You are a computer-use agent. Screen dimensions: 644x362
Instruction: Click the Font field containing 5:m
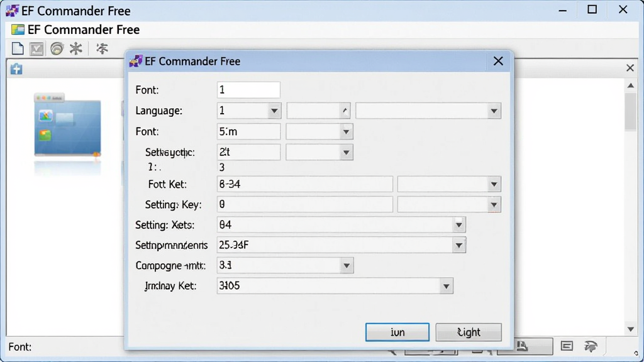[x=248, y=132]
